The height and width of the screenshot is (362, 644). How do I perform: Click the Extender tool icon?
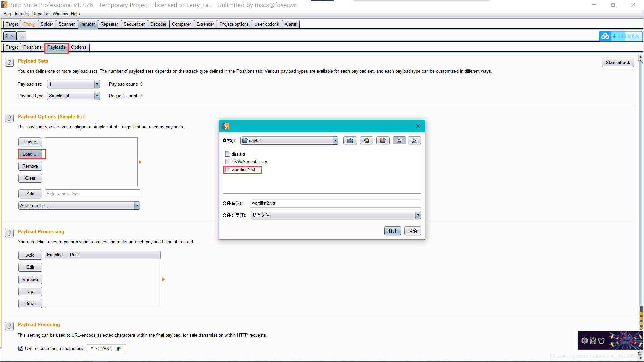click(205, 24)
